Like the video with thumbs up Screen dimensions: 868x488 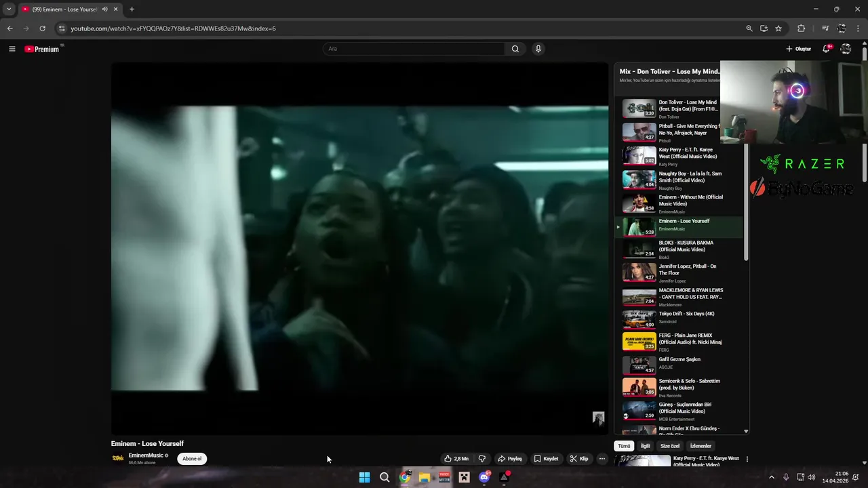[456, 459]
